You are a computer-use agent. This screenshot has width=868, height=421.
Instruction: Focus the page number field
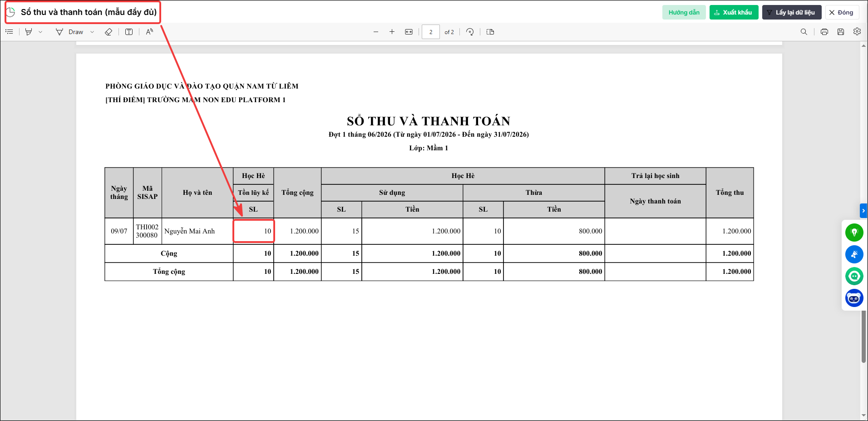click(431, 32)
